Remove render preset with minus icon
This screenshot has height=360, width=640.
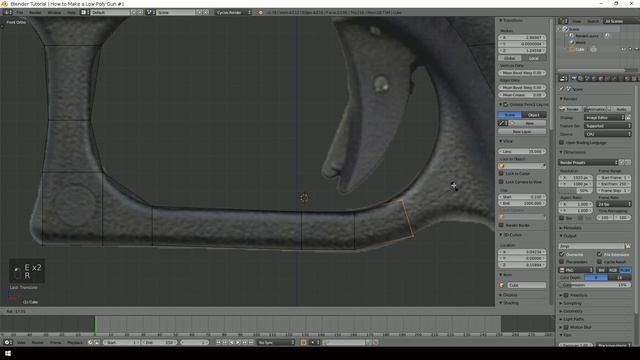point(628,162)
